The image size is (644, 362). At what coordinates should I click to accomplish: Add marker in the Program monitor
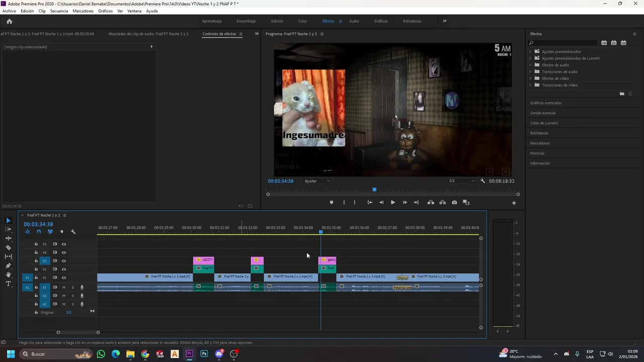click(x=331, y=203)
